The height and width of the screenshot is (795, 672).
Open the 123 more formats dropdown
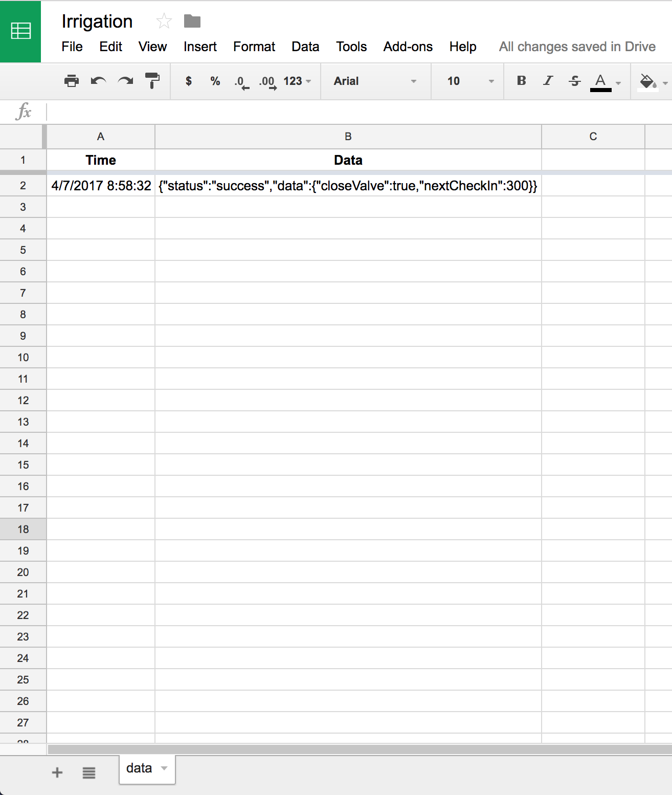(297, 81)
